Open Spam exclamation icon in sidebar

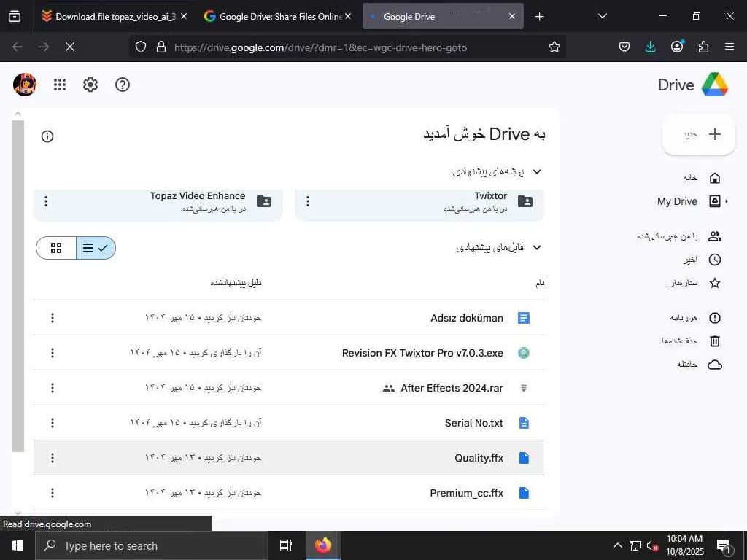click(715, 318)
